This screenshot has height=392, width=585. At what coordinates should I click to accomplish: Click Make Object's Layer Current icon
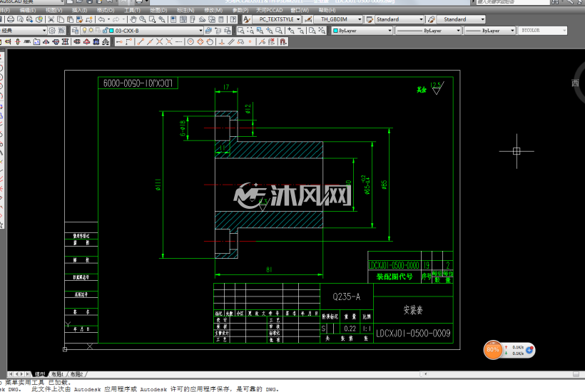pyautogui.click(x=208, y=31)
